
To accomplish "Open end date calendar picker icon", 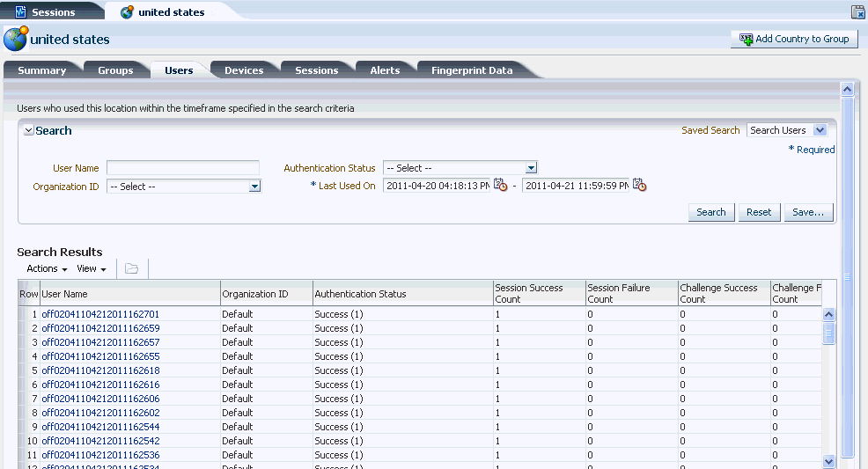I will [x=639, y=185].
